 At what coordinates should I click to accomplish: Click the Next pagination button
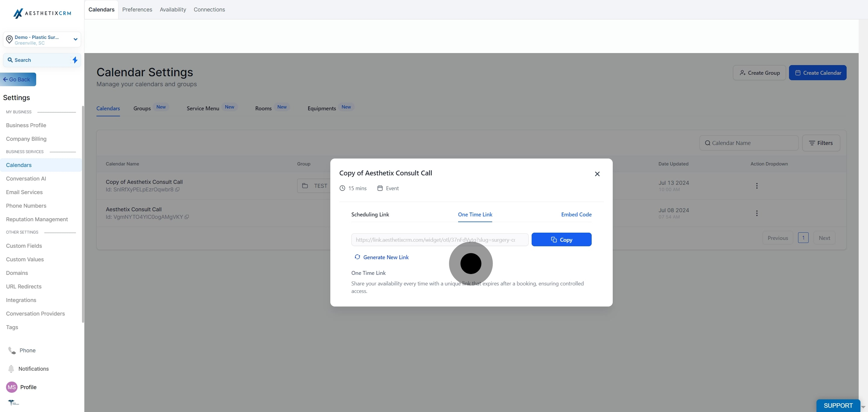pos(824,238)
